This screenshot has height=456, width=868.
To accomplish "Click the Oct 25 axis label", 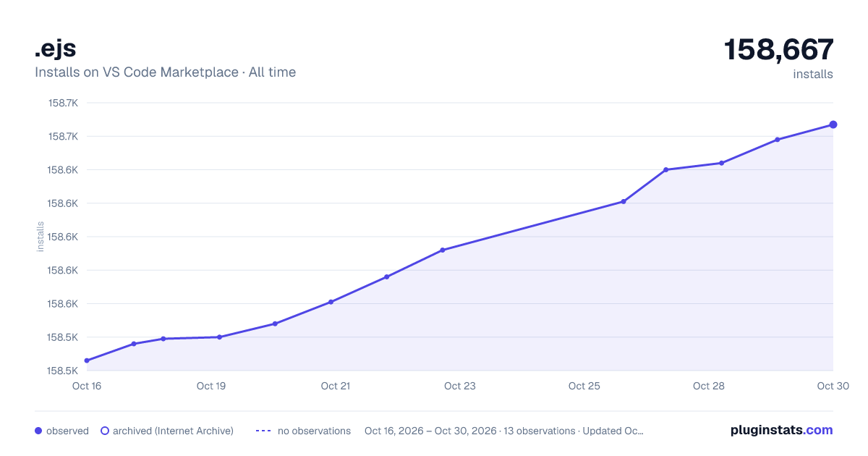I will coord(584,386).
